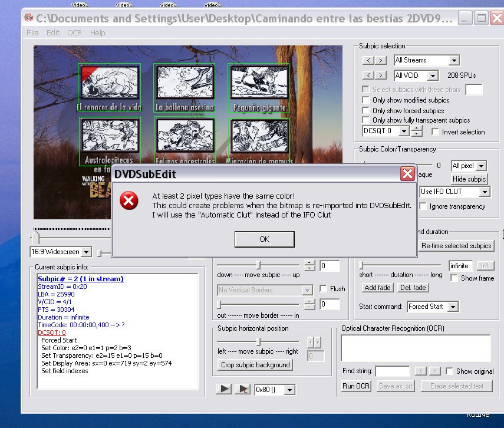Click the infinite duration field
This screenshot has height=428, width=504.
(460, 266)
